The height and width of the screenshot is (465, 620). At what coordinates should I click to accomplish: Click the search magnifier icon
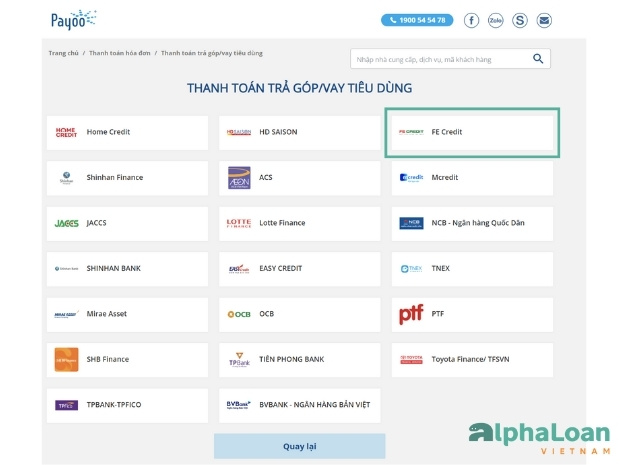[x=538, y=59]
